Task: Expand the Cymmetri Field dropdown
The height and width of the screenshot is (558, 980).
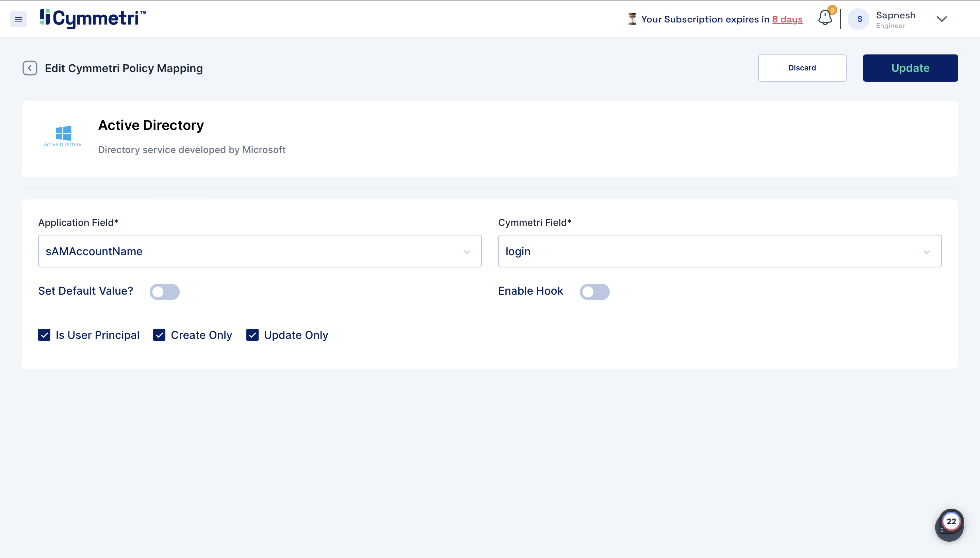Action: (x=719, y=251)
